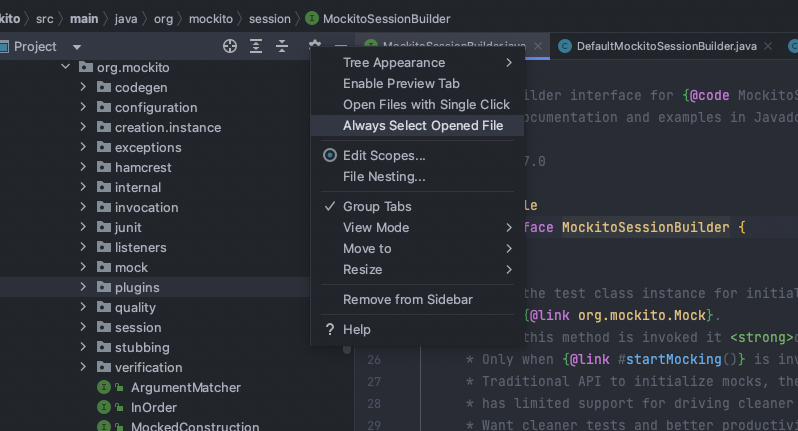Click the codegen folder icon
The height and width of the screenshot is (431, 798).
point(104,87)
